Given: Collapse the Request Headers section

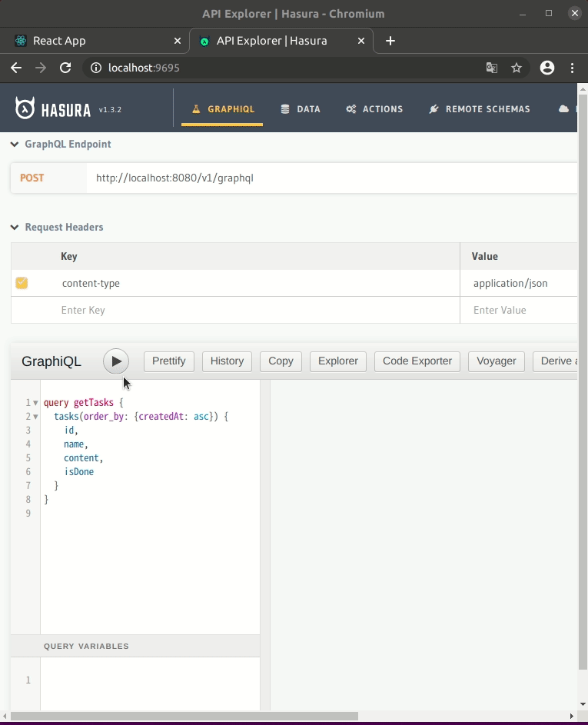Looking at the screenshot, I should pyautogui.click(x=14, y=227).
